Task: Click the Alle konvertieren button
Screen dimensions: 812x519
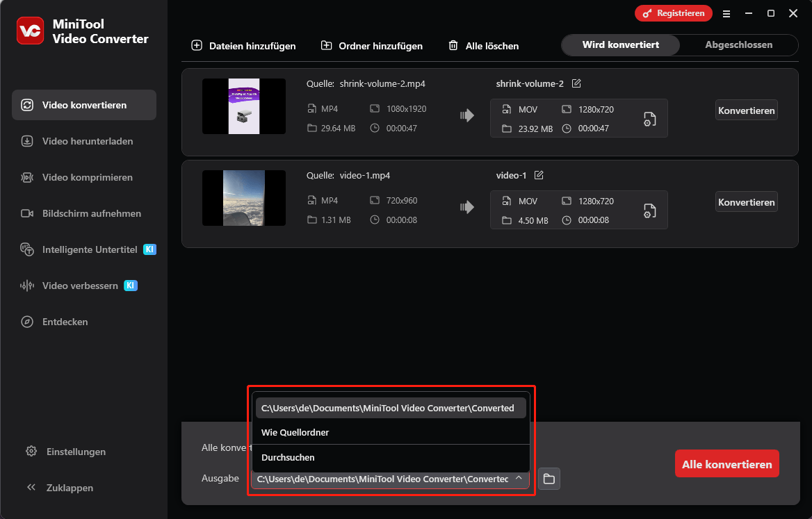Action: [726, 463]
